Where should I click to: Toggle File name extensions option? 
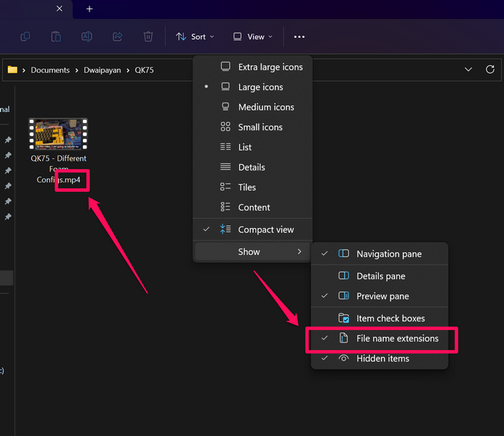tap(397, 339)
